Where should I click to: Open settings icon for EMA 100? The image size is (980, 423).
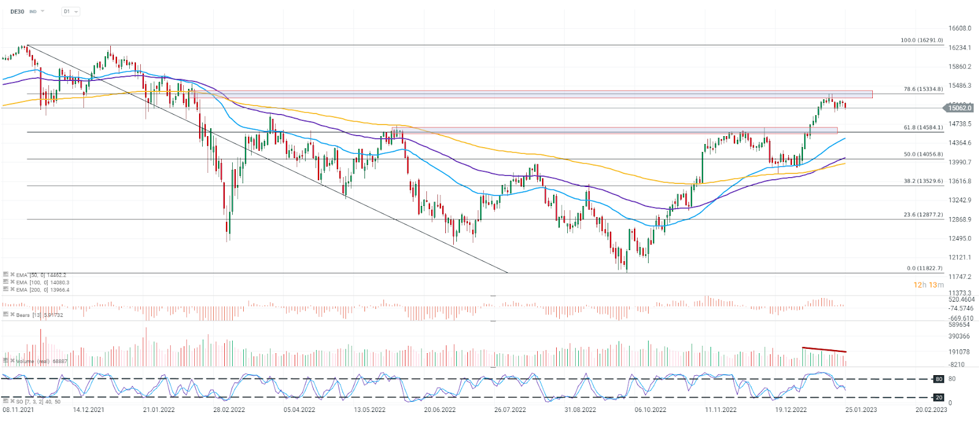pos(6,282)
